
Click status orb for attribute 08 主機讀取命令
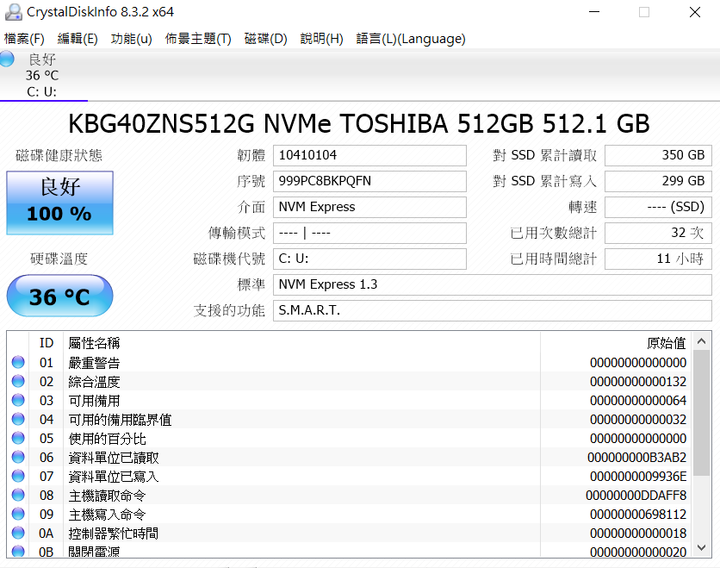pyautogui.click(x=18, y=495)
